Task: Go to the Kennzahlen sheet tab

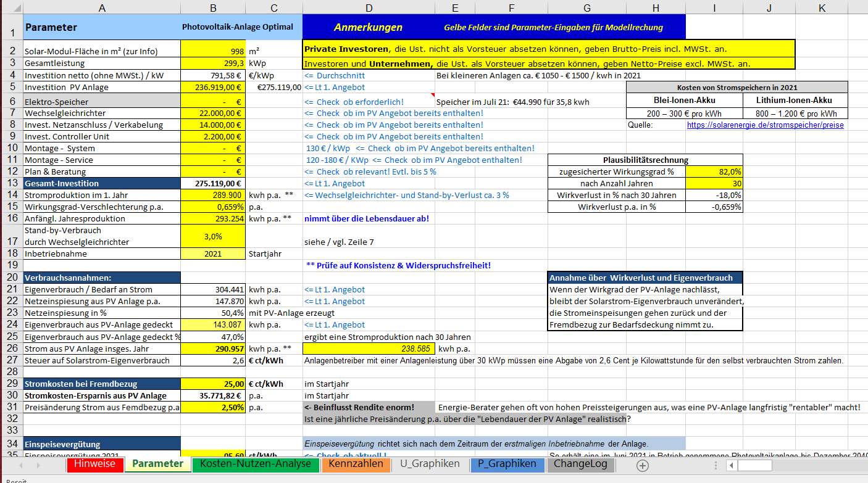Action: 356,464
